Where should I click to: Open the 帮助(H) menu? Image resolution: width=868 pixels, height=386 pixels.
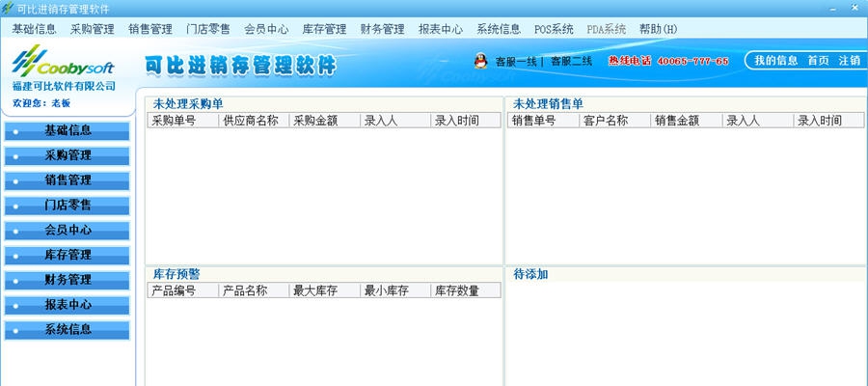coord(658,29)
